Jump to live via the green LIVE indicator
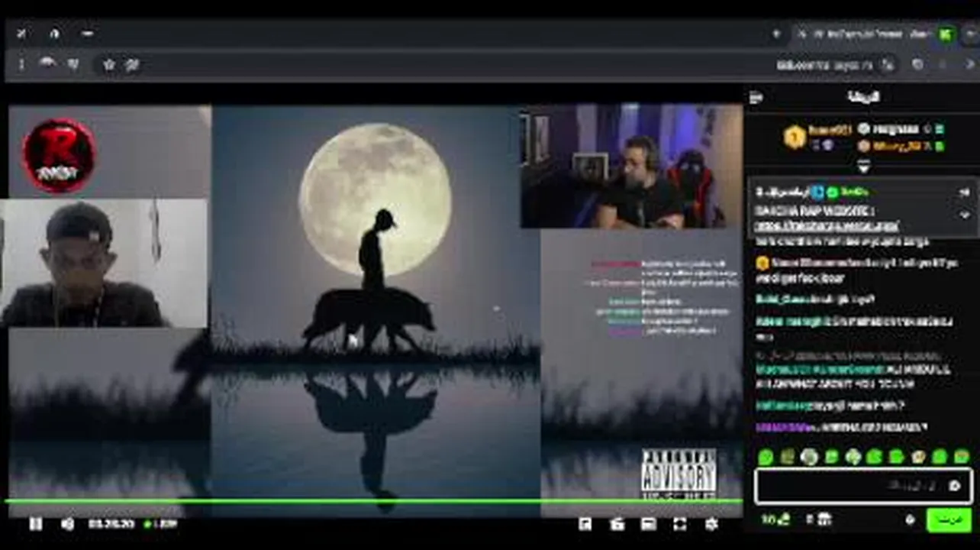 click(160, 524)
